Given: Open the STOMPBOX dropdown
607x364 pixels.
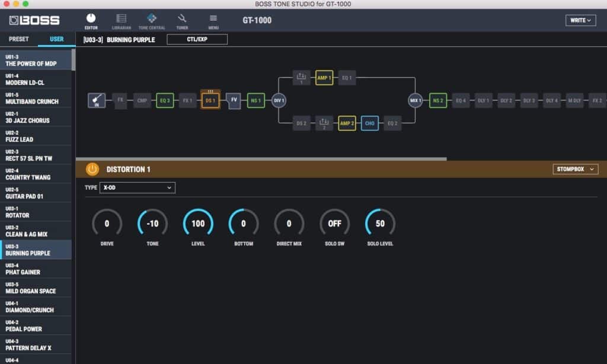Looking at the screenshot, I should (576, 169).
